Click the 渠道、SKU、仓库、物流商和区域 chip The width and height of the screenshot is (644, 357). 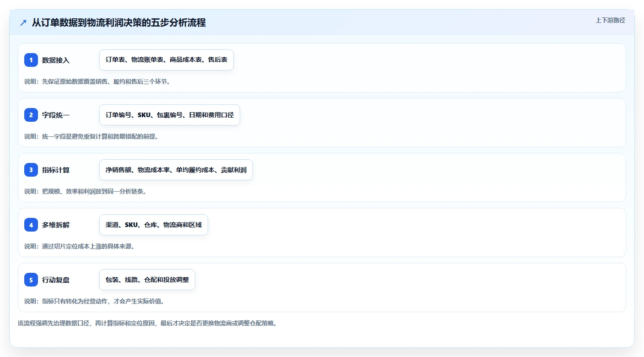pyautogui.click(x=154, y=225)
